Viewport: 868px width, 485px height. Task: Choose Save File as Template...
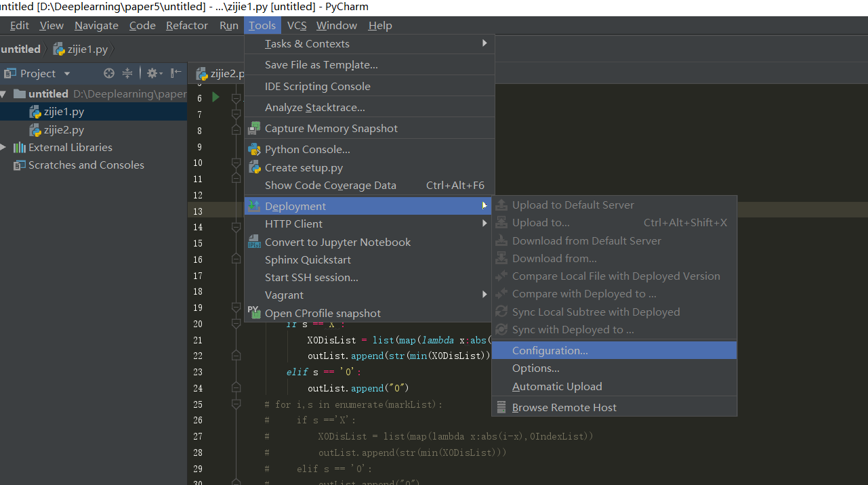369,64
